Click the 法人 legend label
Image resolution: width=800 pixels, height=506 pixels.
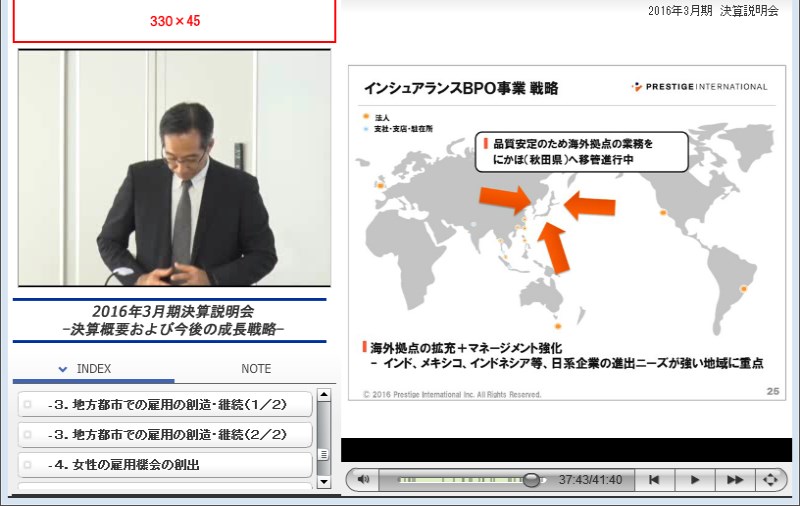(382, 118)
